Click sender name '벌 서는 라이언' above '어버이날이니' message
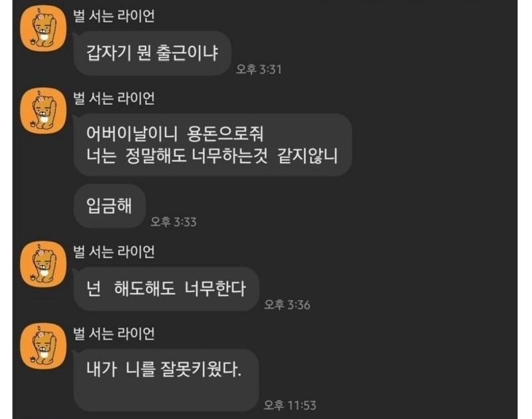Image resolution: width=532 pixels, height=419 pixels. click(114, 98)
